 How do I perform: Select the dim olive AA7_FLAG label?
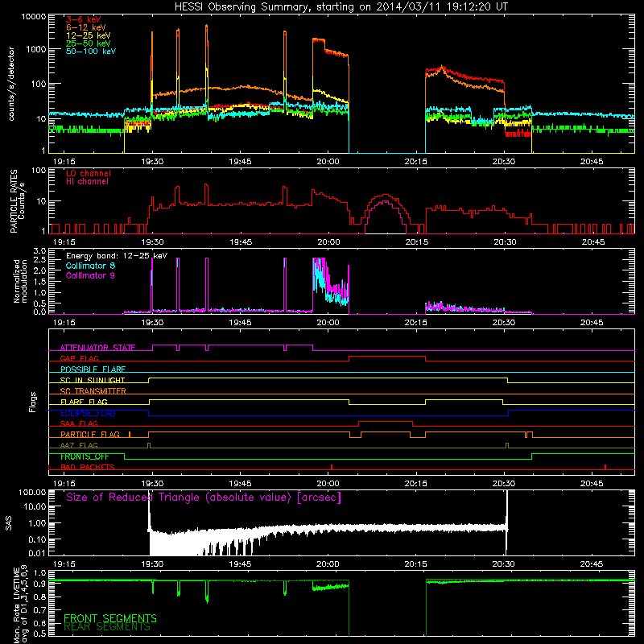pyautogui.click(x=79, y=445)
